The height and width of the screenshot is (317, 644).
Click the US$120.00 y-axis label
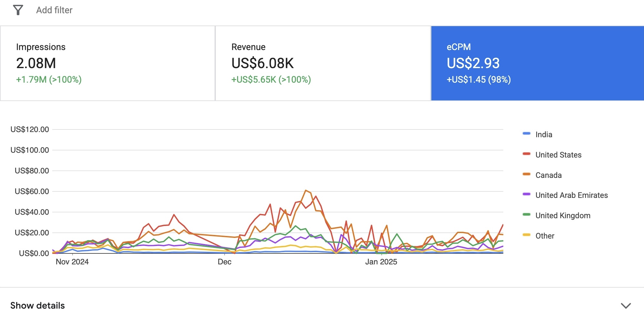click(30, 129)
